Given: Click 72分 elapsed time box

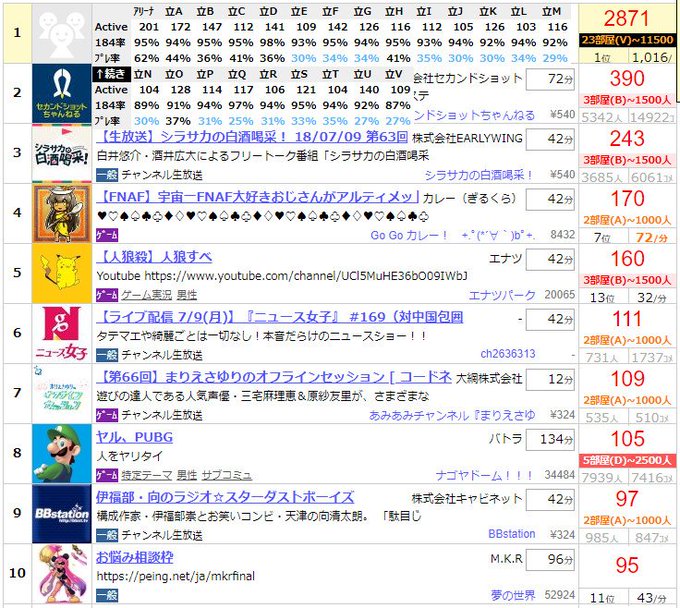Looking at the screenshot, I should [x=550, y=79].
